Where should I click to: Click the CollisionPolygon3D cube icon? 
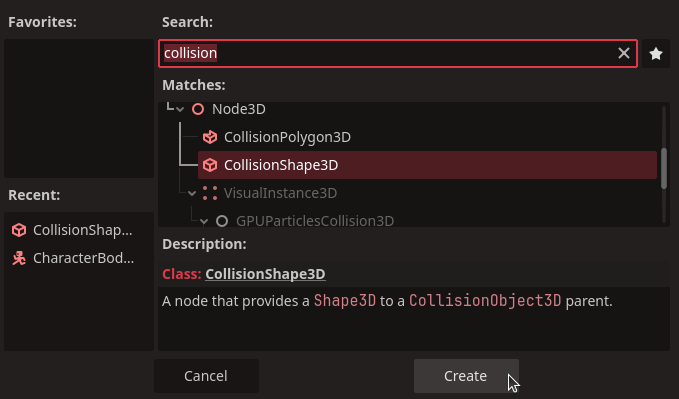pos(210,137)
